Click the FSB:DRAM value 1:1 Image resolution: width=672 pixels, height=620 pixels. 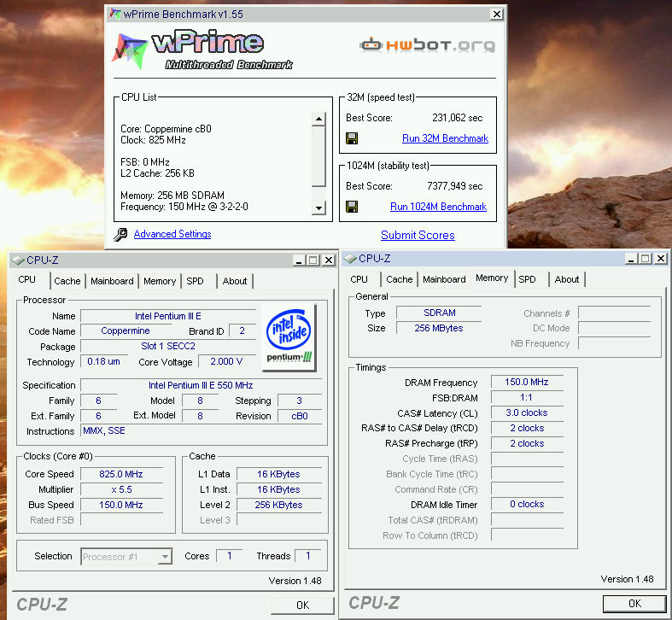(527, 397)
